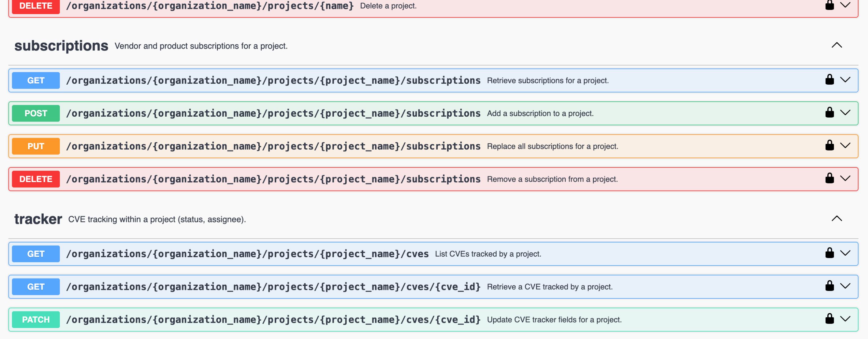Click the DELETE /projects/{name} endpoint path
The height and width of the screenshot is (339, 868).
210,6
